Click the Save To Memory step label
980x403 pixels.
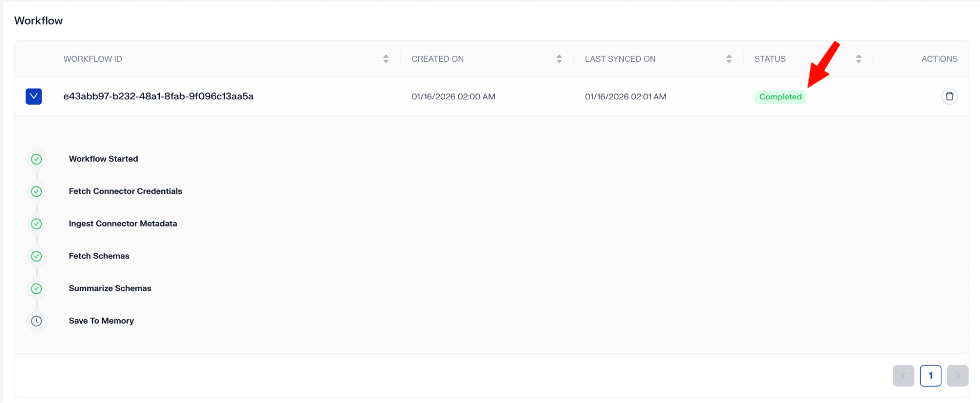tap(101, 321)
